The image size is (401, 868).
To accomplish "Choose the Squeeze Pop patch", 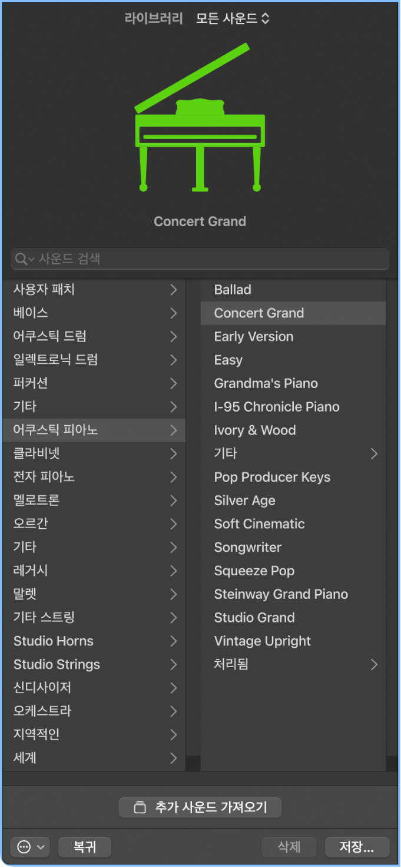I will click(293, 571).
